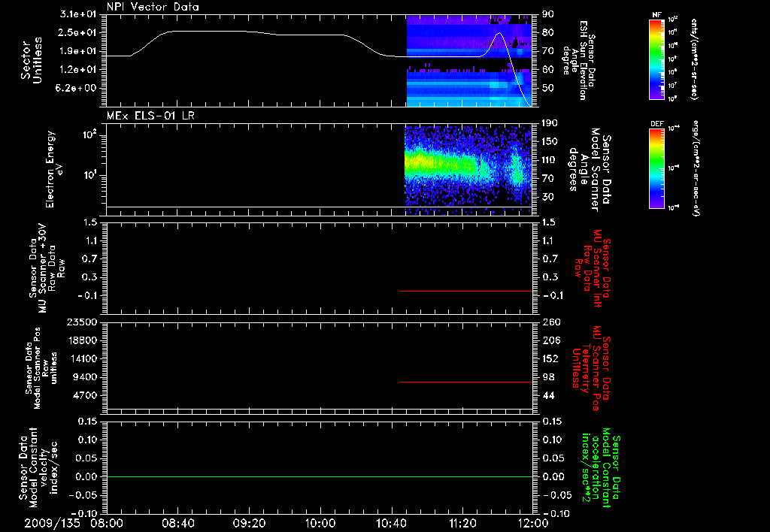
Task: Click the NF color scale bar
Action: point(657,59)
